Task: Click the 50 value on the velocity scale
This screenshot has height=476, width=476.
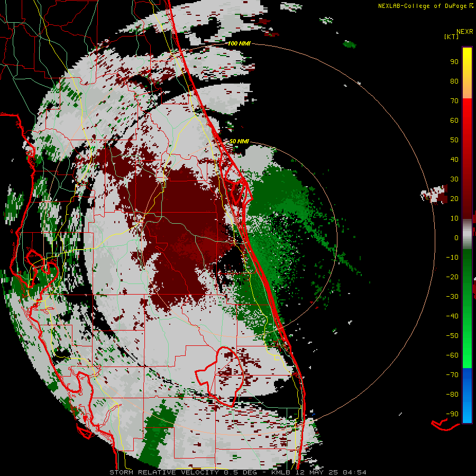Action: point(454,140)
